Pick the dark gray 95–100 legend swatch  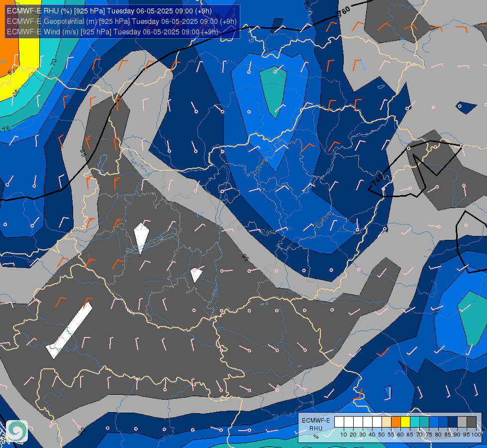tap(472, 422)
